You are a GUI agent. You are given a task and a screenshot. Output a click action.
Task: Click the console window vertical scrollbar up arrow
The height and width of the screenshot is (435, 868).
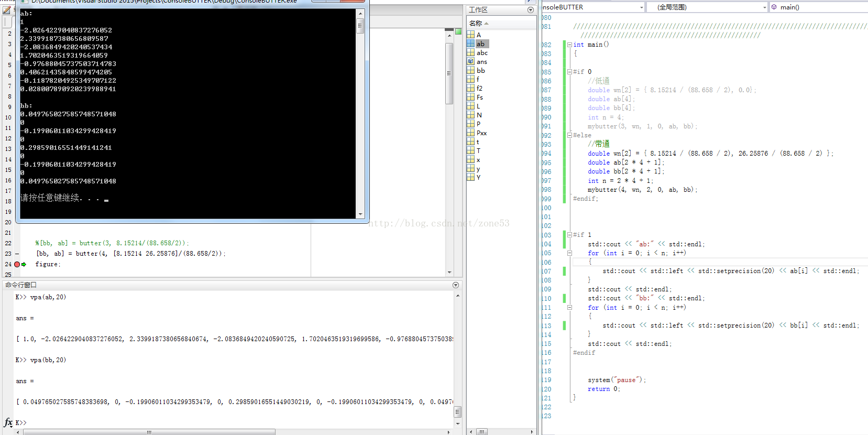point(360,13)
